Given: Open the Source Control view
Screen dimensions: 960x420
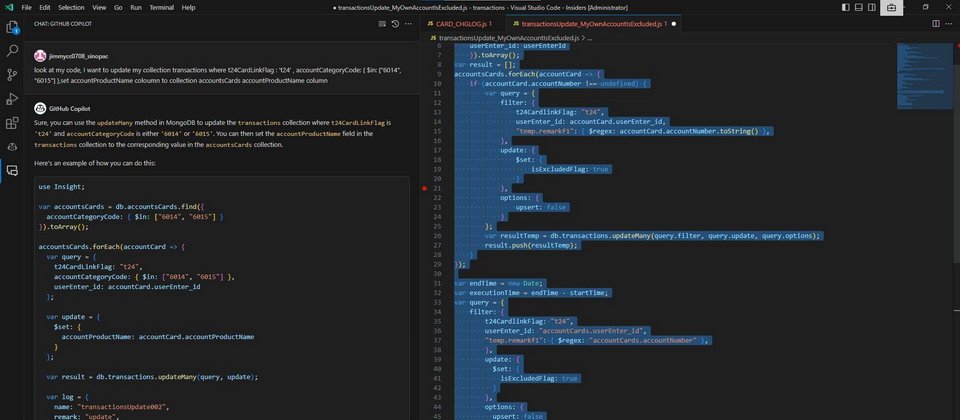Looking at the screenshot, I should (12, 75).
